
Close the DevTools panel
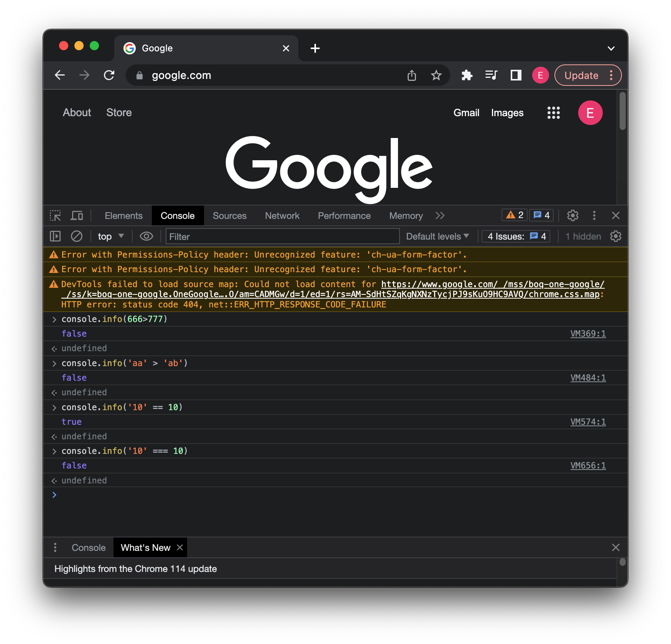coord(615,215)
